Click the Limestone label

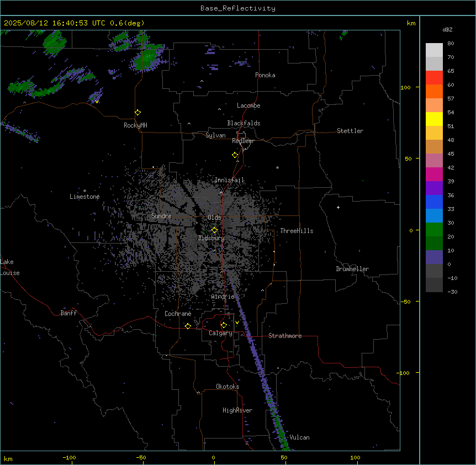tap(84, 197)
